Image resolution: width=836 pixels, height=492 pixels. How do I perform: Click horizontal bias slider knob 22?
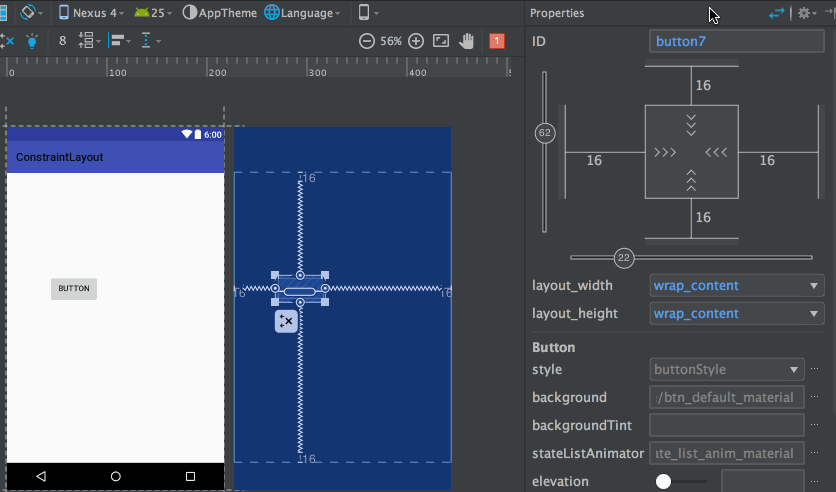pos(624,258)
